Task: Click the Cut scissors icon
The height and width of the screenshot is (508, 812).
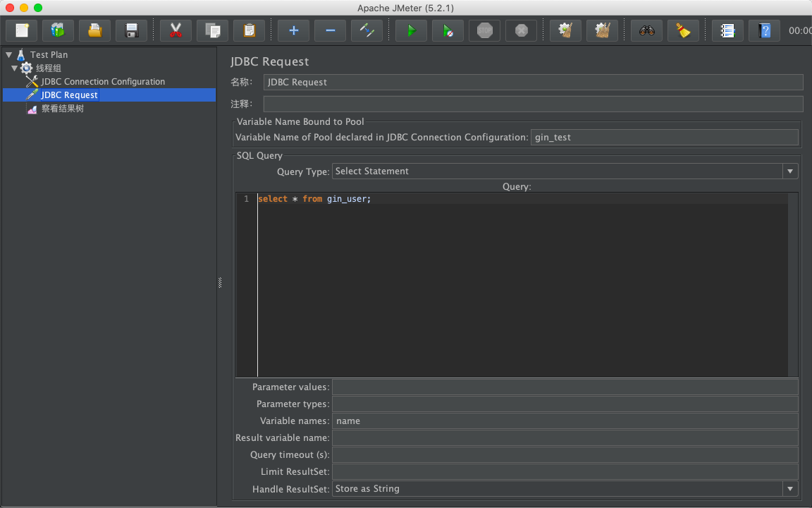Action: click(x=176, y=30)
